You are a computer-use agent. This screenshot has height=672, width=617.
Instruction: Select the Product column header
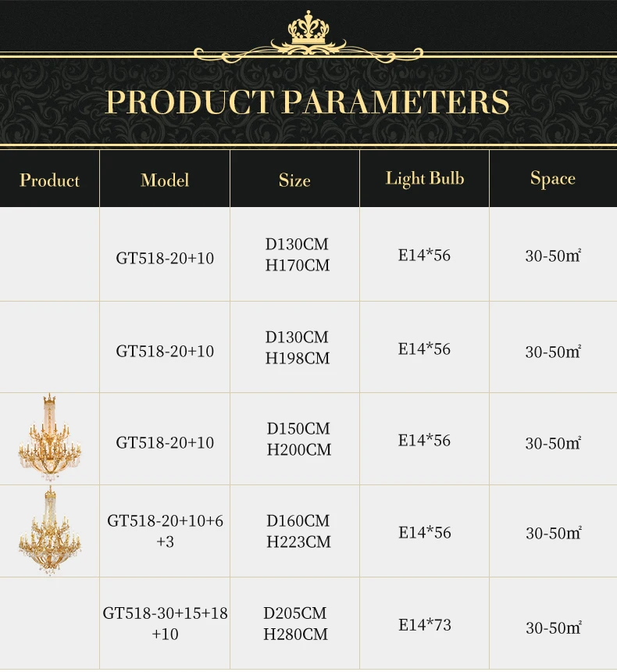[49, 181]
